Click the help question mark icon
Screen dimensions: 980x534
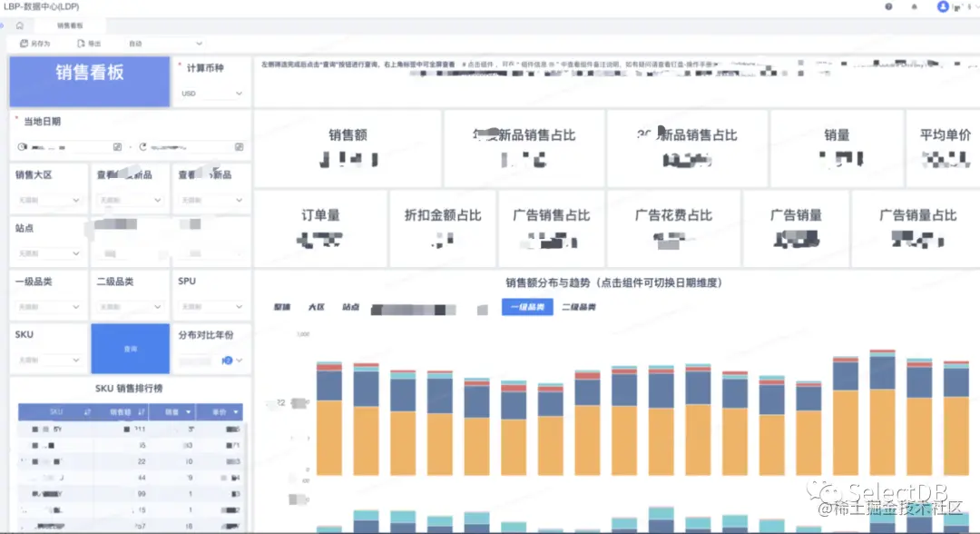coord(888,7)
